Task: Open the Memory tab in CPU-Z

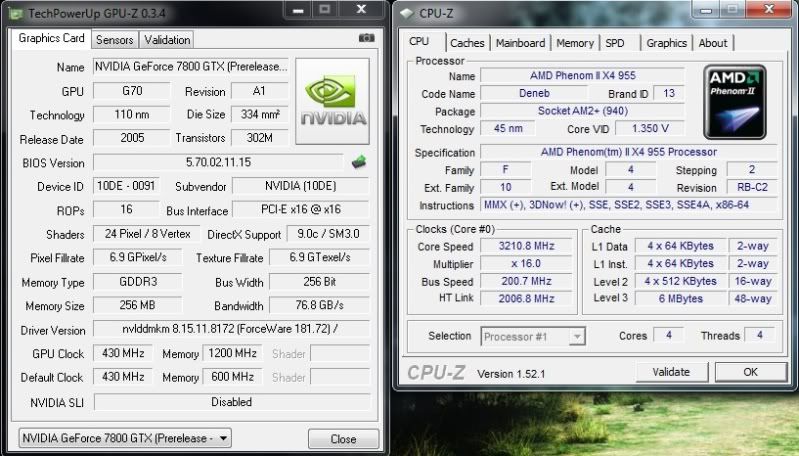Action: 575,43
